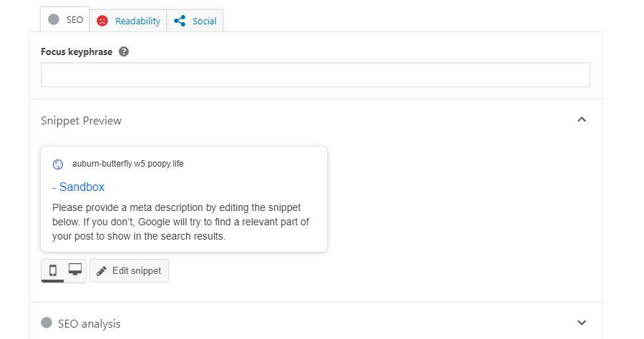Switch to mobile snippet preview
Viewport: 644px width, 339px height.
pyautogui.click(x=52, y=270)
